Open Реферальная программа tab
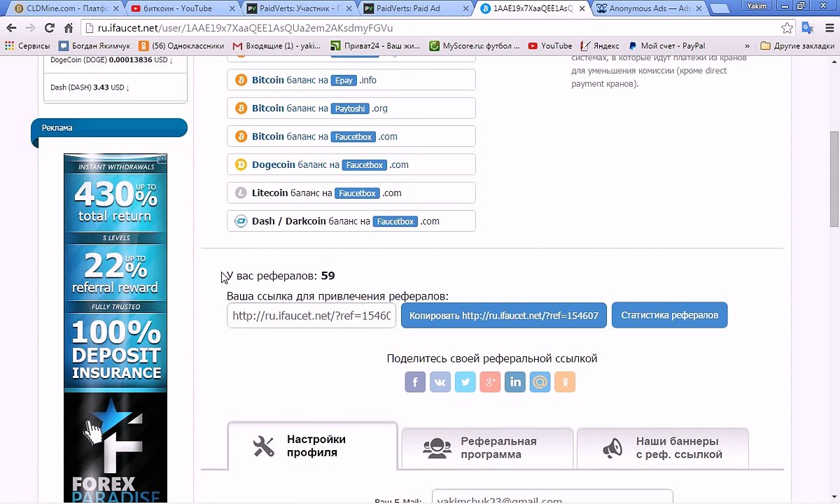840x504 pixels. [x=487, y=448]
